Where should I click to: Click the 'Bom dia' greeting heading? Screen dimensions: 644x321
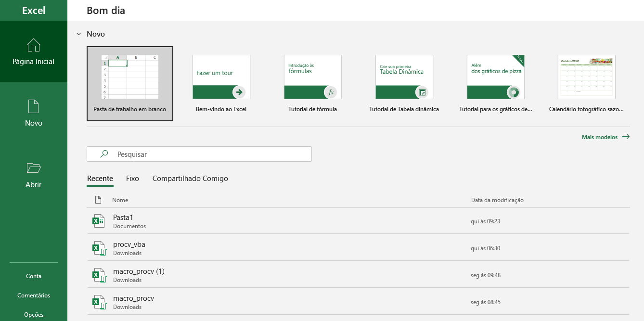point(106,10)
